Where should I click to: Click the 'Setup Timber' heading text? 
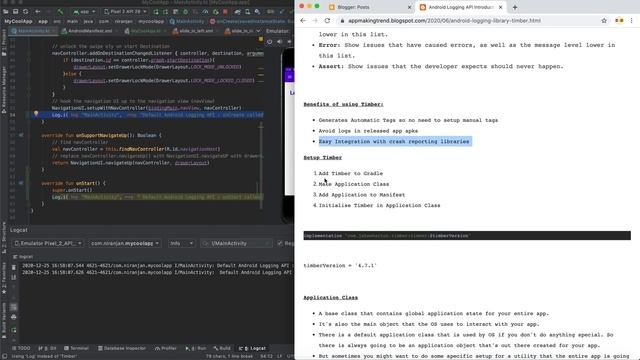322,158
